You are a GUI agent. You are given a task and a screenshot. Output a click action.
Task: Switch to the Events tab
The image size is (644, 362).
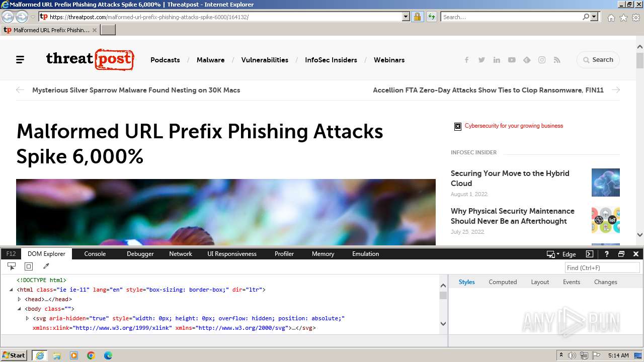click(572, 282)
